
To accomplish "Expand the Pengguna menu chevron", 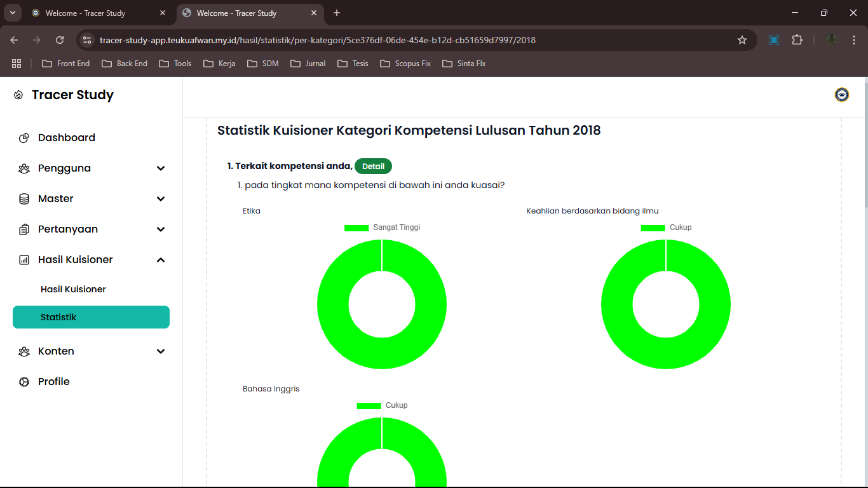I will 161,168.
